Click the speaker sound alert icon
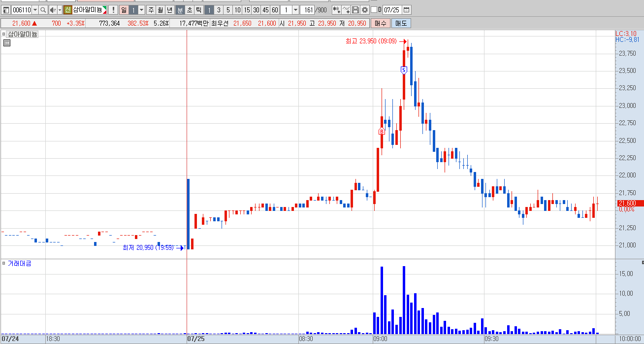This screenshot has height=344, width=644. [x=53, y=10]
